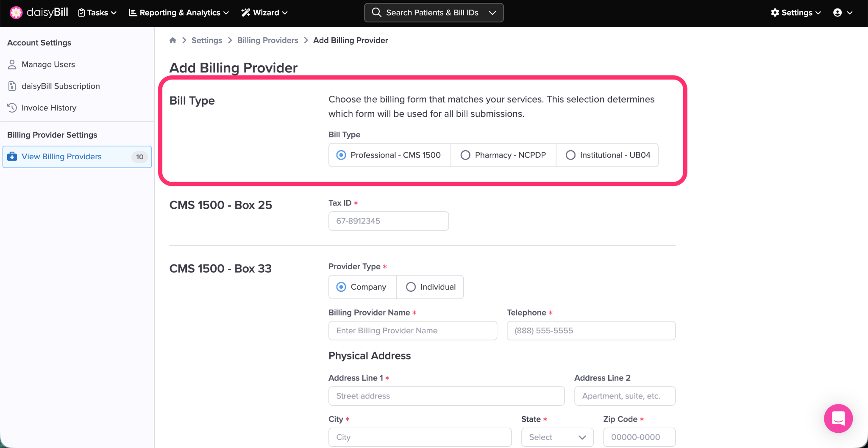The width and height of the screenshot is (868, 448).
Task: Open the Settings dropdown in top bar
Action: [x=796, y=13]
